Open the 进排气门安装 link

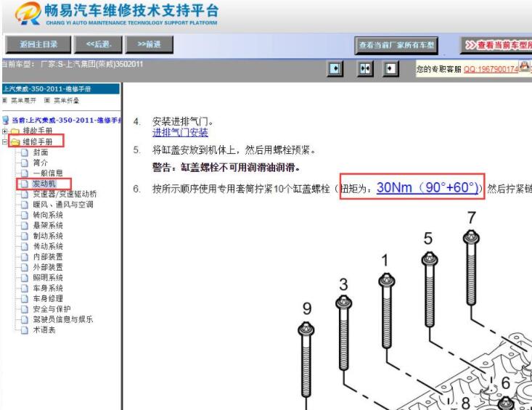tap(180, 133)
